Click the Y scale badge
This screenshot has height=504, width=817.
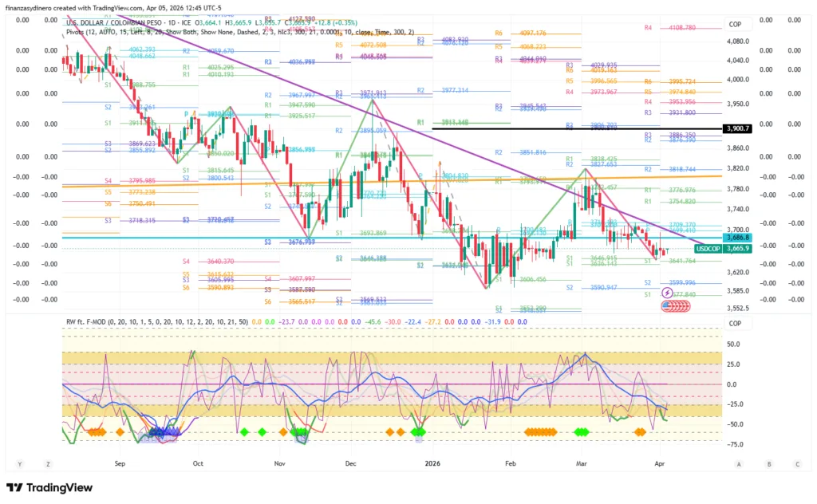19,463
